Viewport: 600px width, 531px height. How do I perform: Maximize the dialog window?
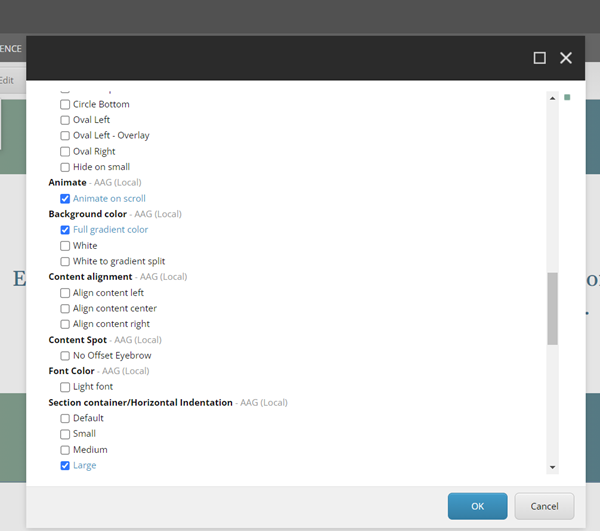(x=540, y=58)
